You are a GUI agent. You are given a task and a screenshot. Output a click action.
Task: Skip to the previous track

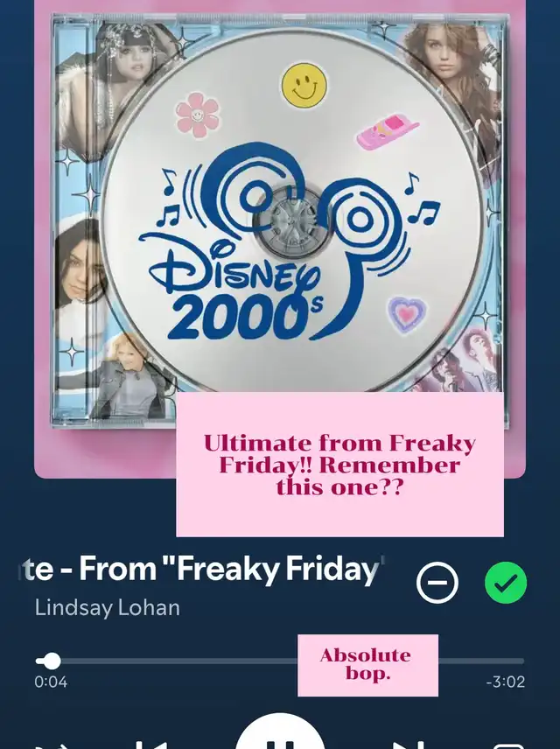pyautogui.click(x=151, y=745)
